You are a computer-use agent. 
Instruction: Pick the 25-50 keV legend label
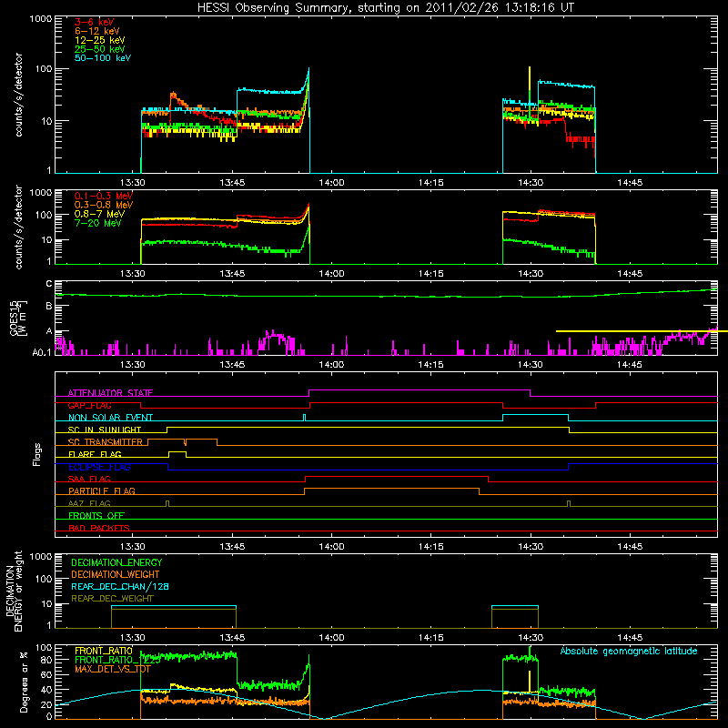(x=100, y=49)
